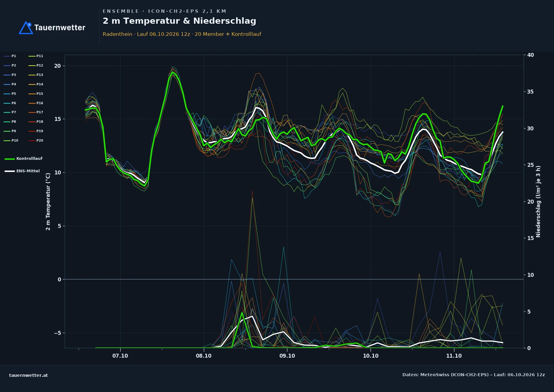Click the P5 legend entry

(x=10, y=94)
